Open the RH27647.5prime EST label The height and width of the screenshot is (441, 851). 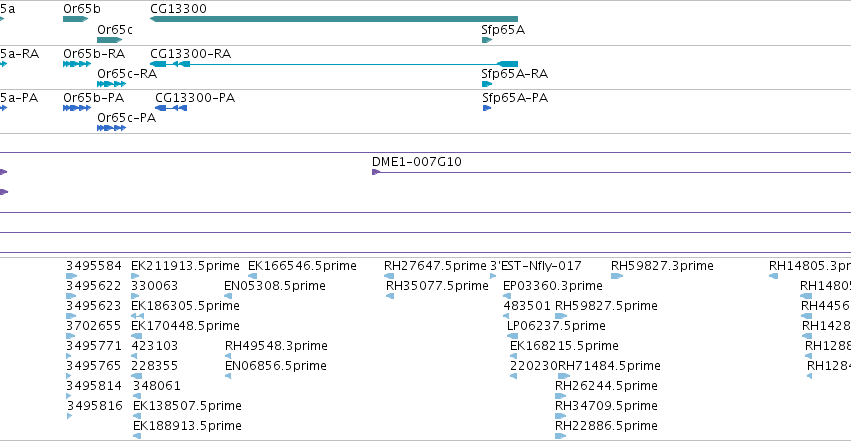click(x=435, y=266)
